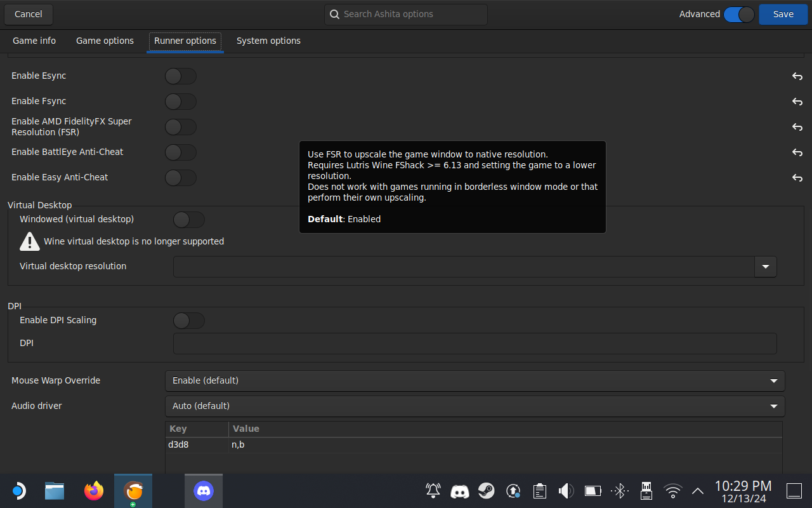Open Firefox from the taskbar
812x508 pixels.
click(x=94, y=491)
